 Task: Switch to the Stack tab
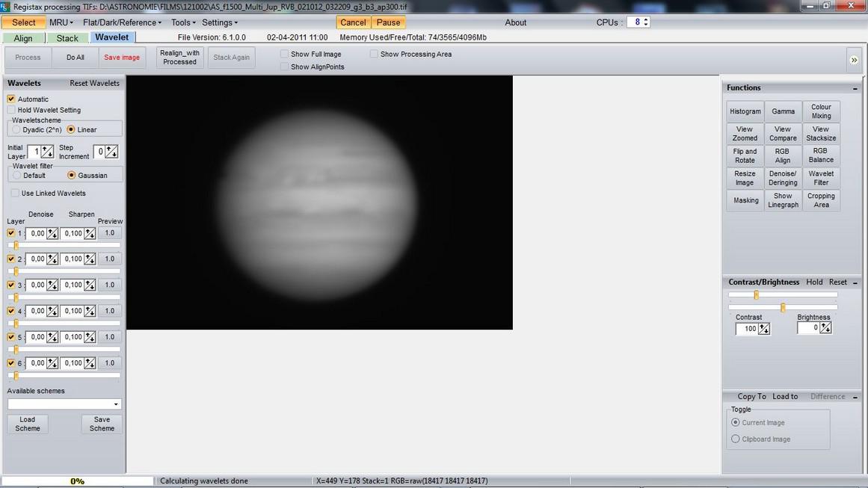pos(67,38)
